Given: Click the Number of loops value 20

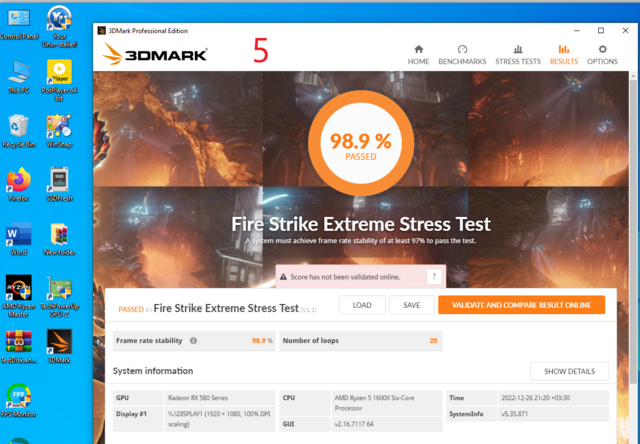Looking at the screenshot, I should (433, 340).
